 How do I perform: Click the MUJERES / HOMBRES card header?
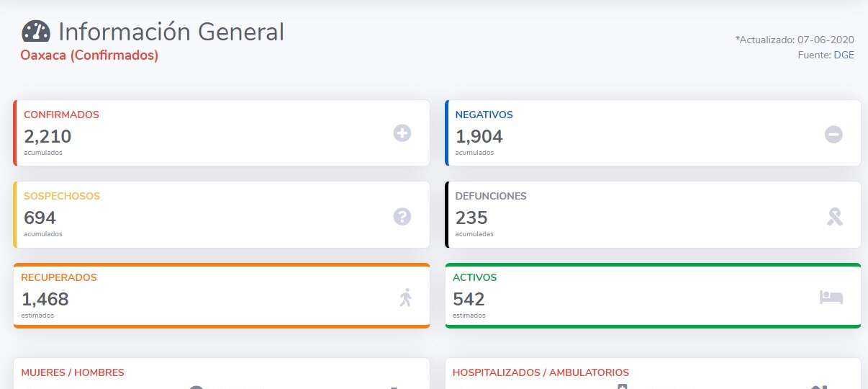(x=73, y=372)
